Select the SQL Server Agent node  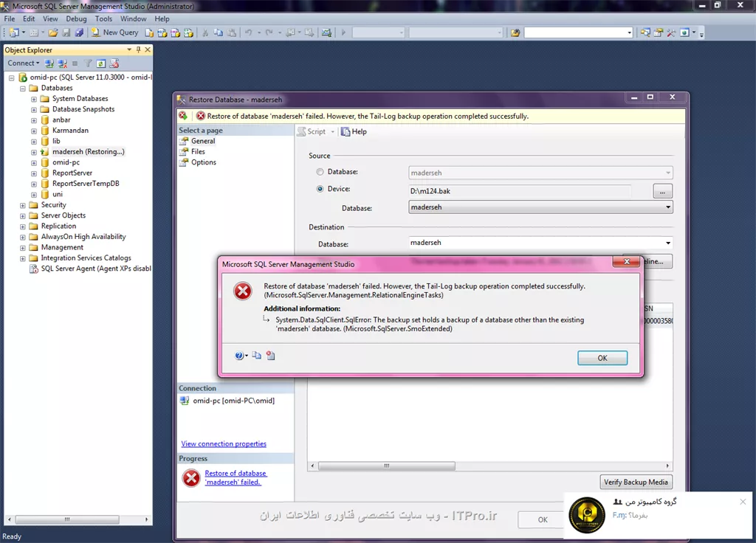tap(95, 269)
